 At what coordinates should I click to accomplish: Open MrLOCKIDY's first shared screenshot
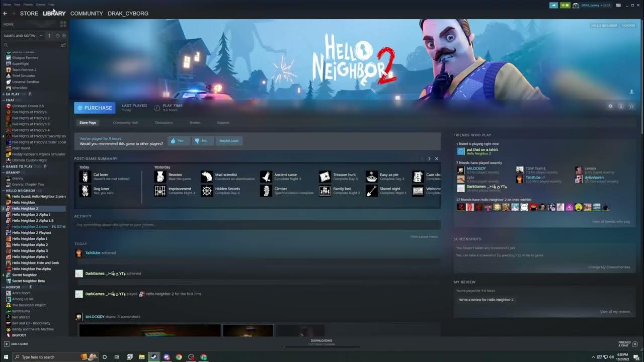click(150, 330)
